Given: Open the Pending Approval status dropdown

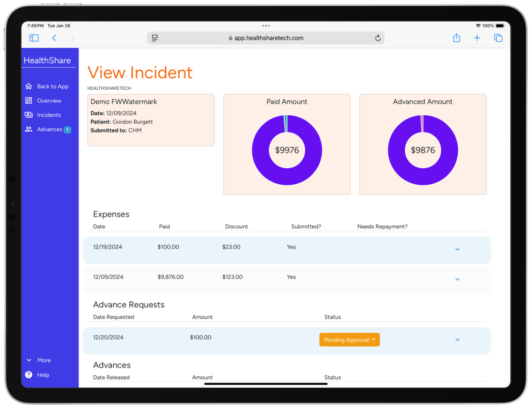Looking at the screenshot, I should (349, 339).
